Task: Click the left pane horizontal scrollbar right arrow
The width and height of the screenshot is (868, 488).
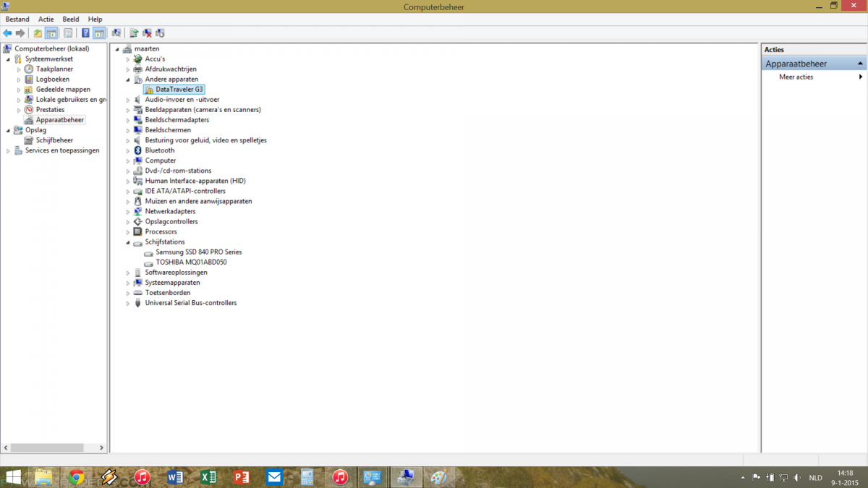Action: pos(102,448)
